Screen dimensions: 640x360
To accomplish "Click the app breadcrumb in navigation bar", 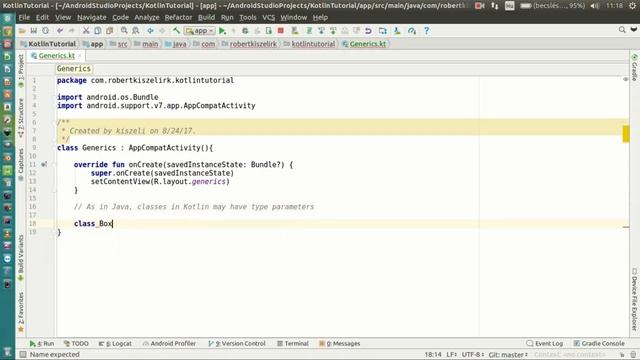I will tap(93, 44).
